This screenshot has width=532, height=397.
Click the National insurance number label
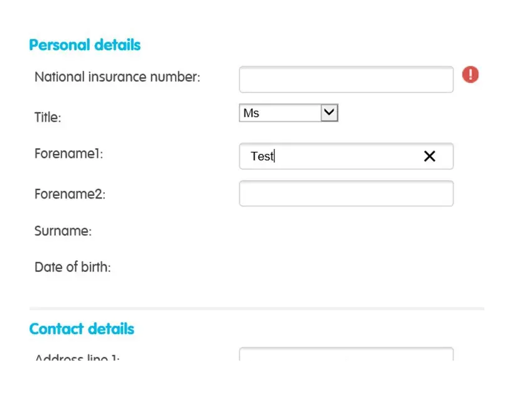[x=117, y=77]
